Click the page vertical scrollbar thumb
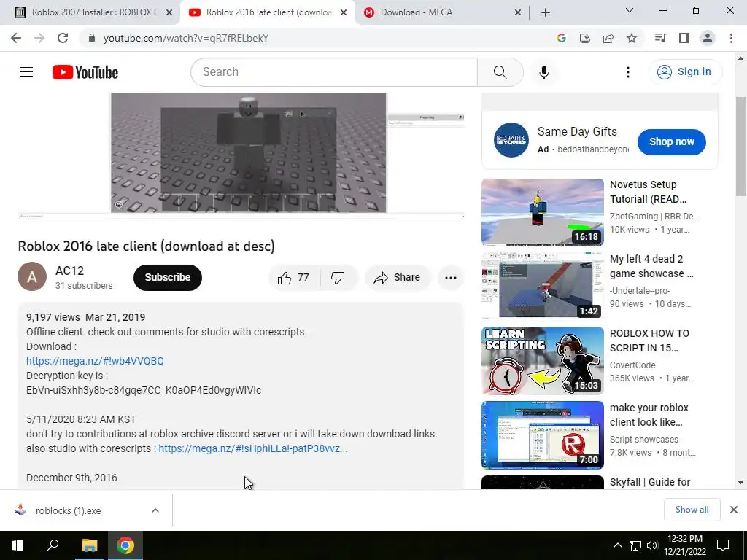Viewport: 747px width, 560px height. pyautogui.click(x=741, y=146)
